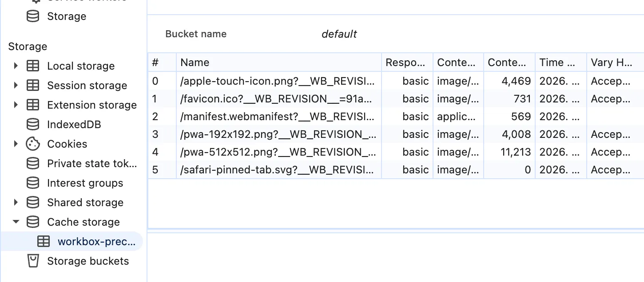The height and width of the screenshot is (282, 644).
Task: Expand the Session storage tree node
Action: [16, 85]
